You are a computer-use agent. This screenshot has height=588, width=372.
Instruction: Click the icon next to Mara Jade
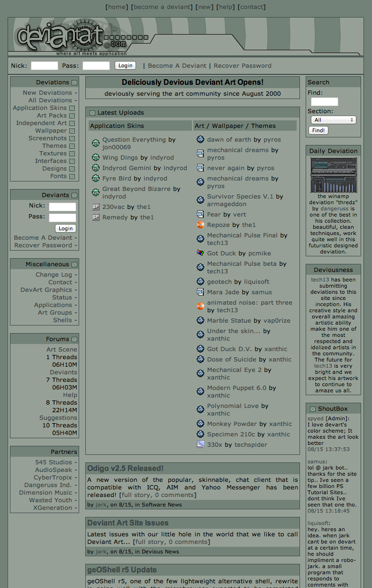(x=200, y=292)
